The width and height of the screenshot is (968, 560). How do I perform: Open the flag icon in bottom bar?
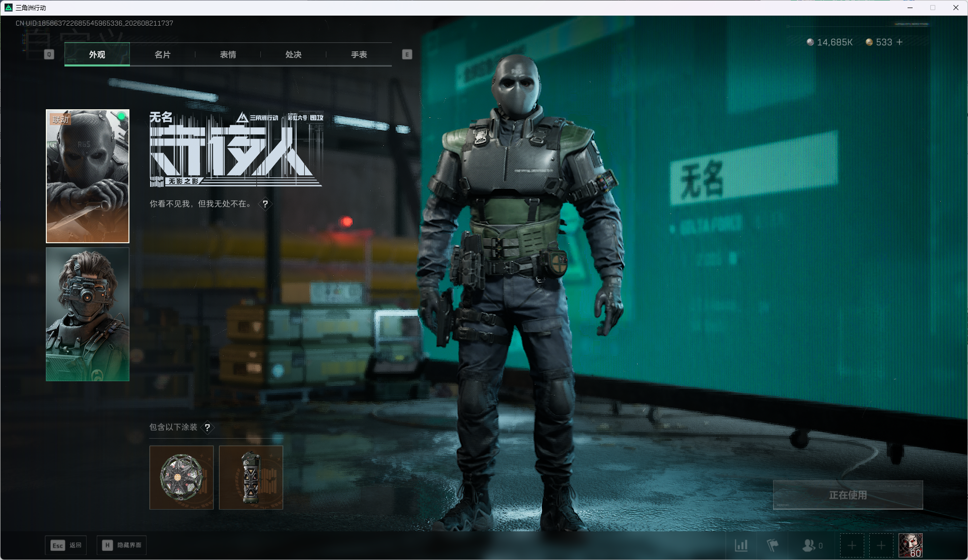click(772, 545)
